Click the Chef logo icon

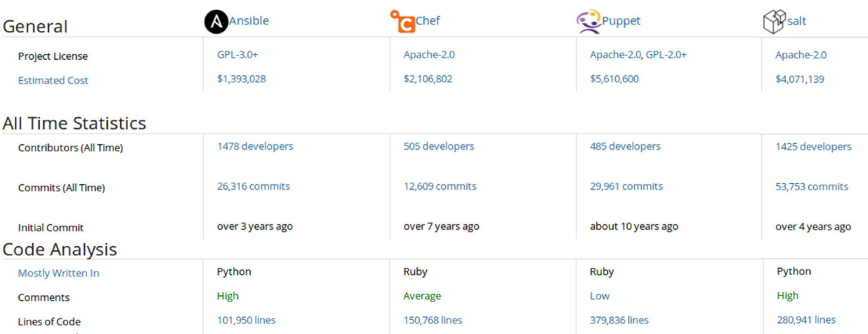point(403,21)
